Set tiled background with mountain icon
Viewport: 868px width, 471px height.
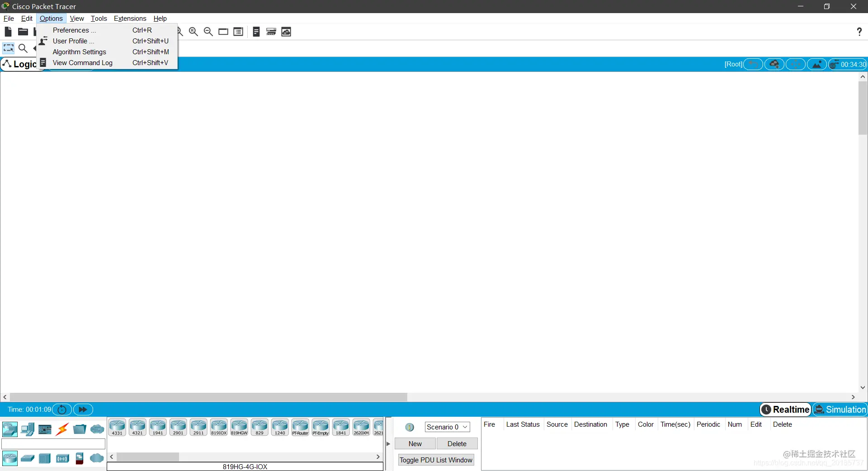[x=817, y=65]
